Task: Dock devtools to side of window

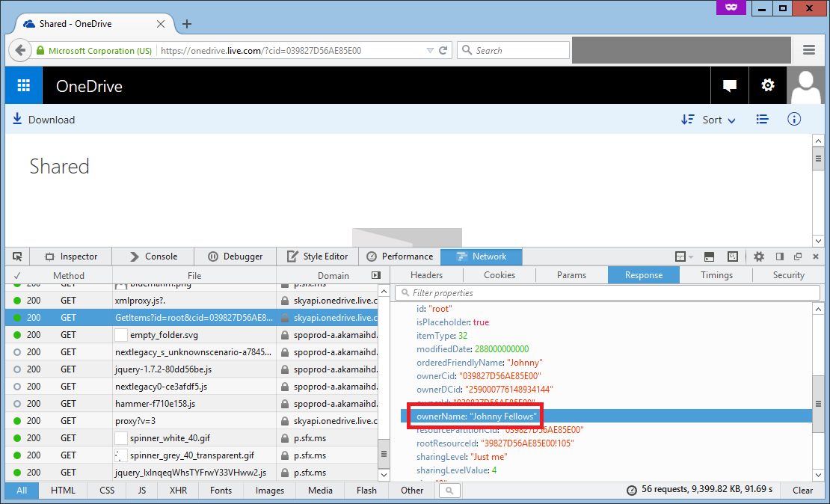Action: coord(780,256)
